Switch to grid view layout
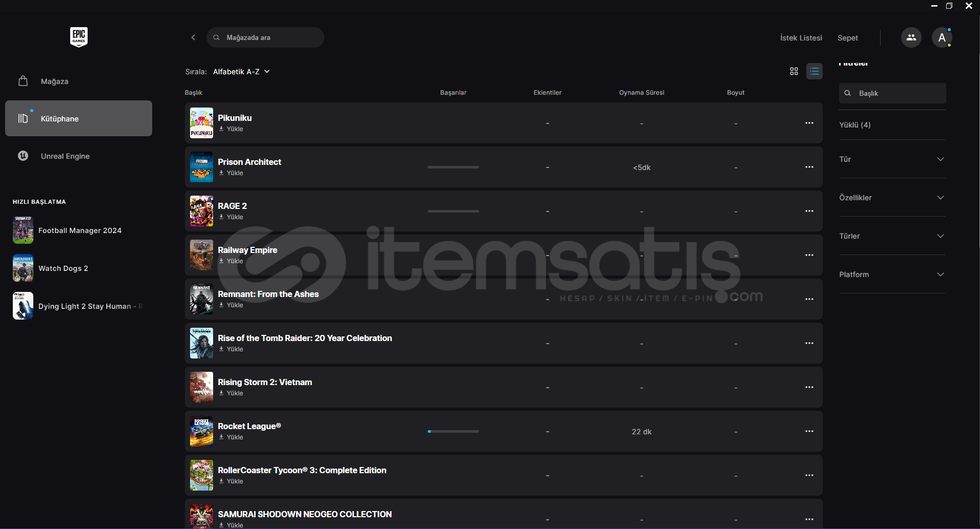The width and height of the screenshot is (980, 529). [x=794, y=71]
